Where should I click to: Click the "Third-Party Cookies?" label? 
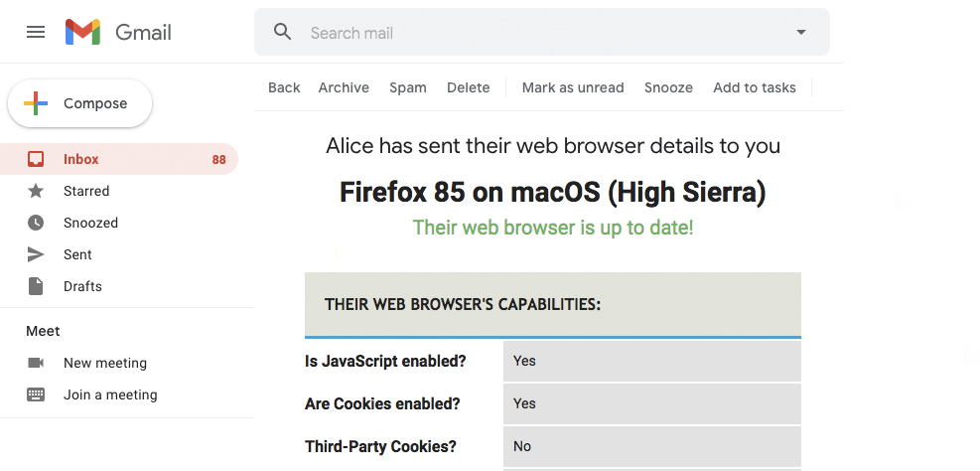pyautogui.click(x=380, y=446)
